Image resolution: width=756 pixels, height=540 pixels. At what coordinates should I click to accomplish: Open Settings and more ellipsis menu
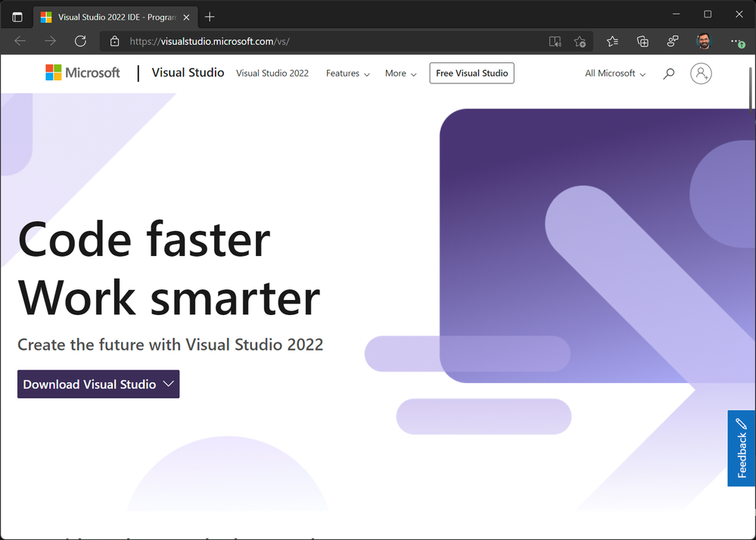(x=737, y=42)
